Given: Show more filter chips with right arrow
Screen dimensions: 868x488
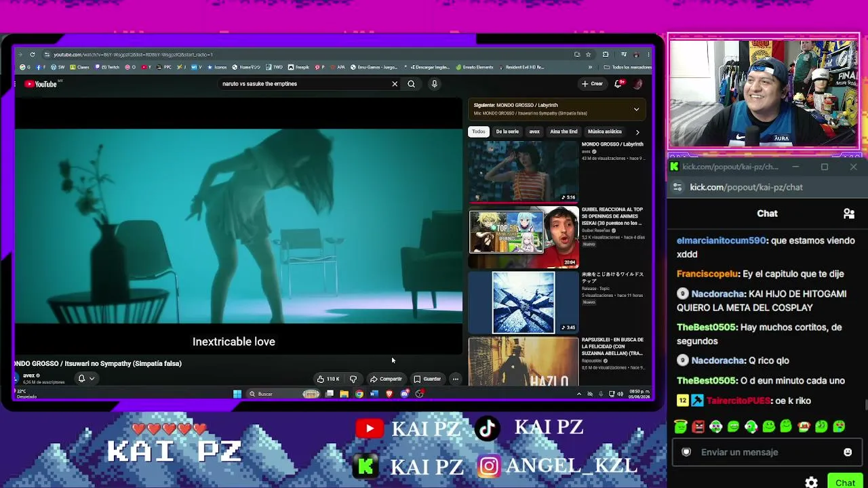Looking at the screenshot, I should tap(637, 131).
